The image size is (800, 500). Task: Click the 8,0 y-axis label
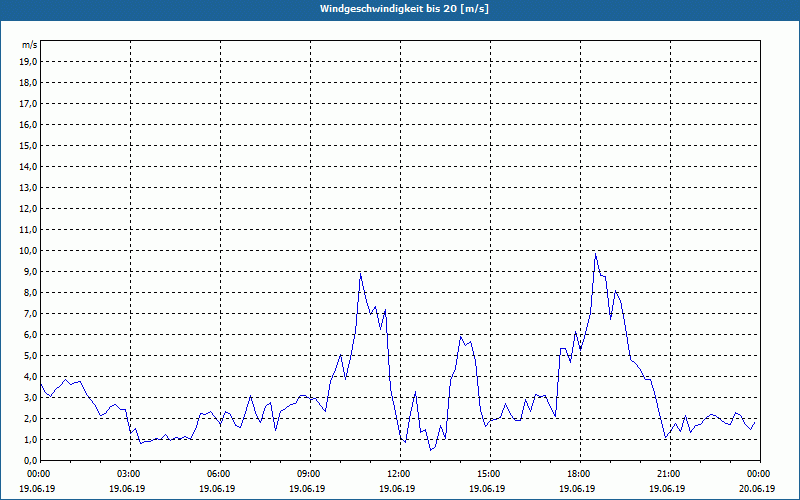pos(30,292)
